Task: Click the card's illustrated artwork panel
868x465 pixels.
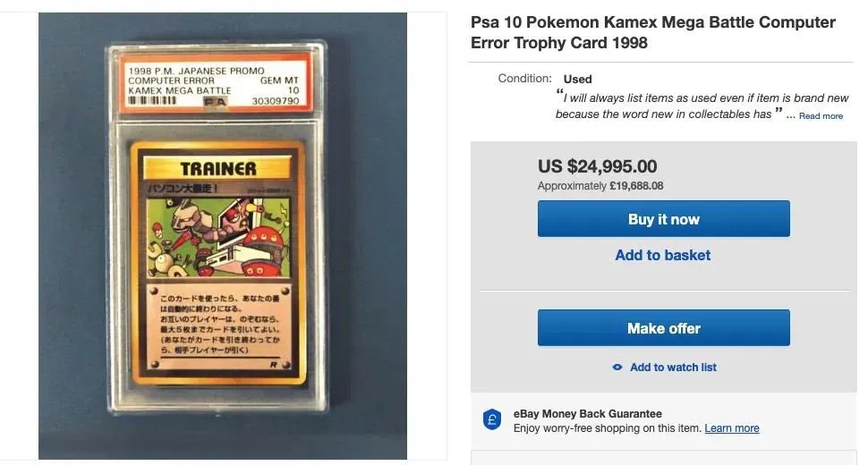Action: coord(218,238)
